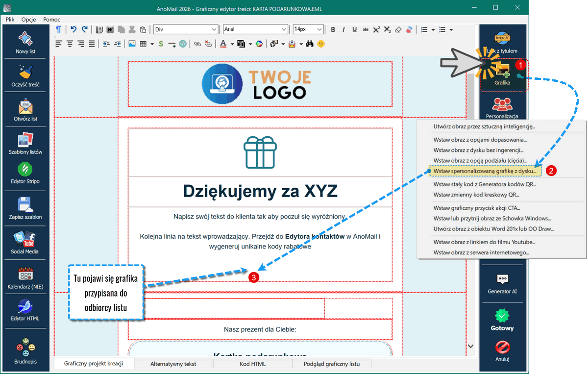
Task: Select Wstaw graficzny przycisk akcji CTA
Action: pos(477,208)
